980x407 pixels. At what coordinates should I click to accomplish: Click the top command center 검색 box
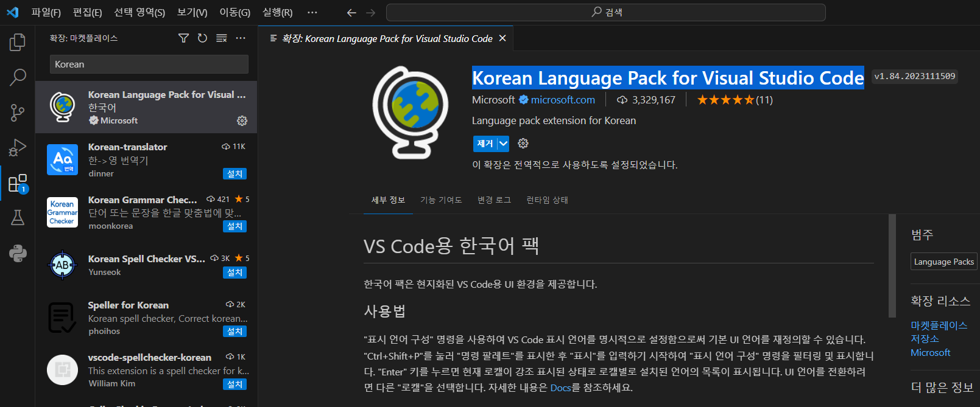point(606,12)
